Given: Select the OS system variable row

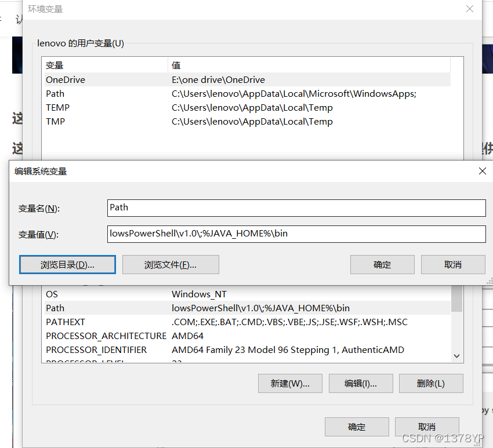Looking at the screenshot, I should click(248, 294).
